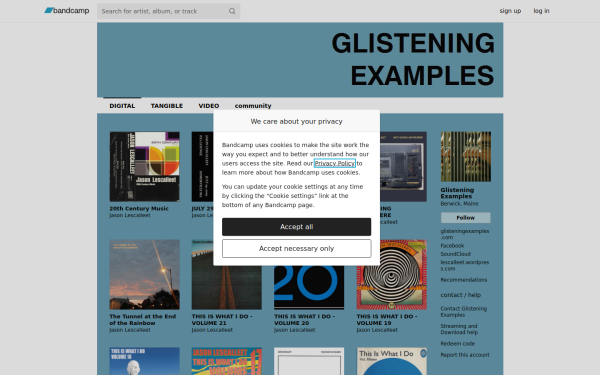Switch to the TANGIBLE tab
Viewport: 600px width, 375px height.
[166, 106]
